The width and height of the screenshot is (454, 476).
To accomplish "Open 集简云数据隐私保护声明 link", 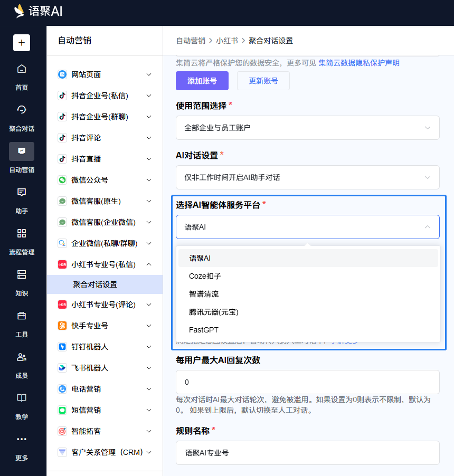I will (x=359, y=63).
